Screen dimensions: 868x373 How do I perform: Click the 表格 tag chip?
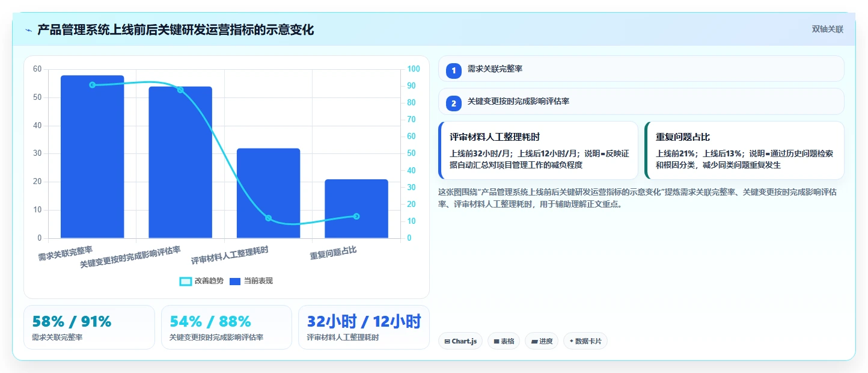pyautogui.click(x=504, y=341)
